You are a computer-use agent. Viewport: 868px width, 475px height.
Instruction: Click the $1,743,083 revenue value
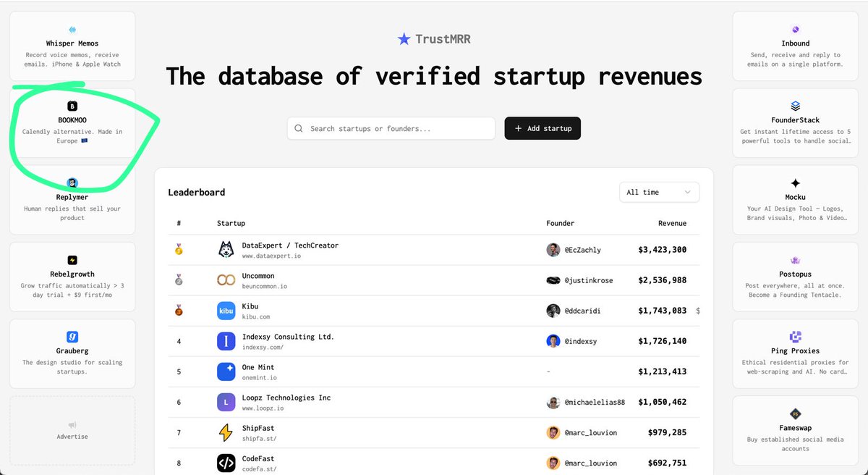tap(663, 311)
